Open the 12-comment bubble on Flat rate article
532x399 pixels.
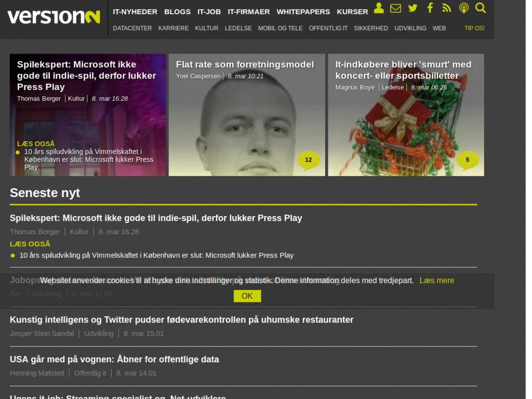coord(309,160)
